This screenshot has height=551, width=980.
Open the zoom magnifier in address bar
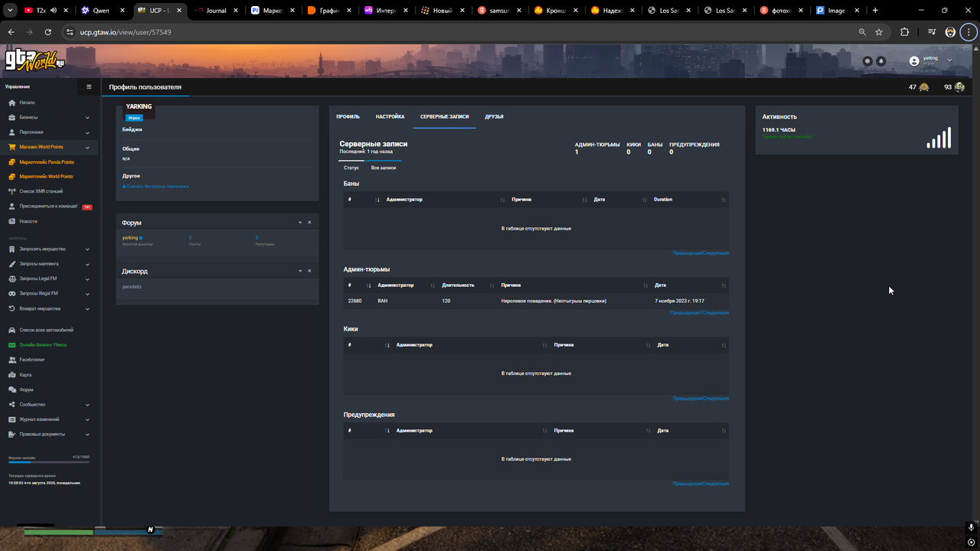click(x=862, y=32)
